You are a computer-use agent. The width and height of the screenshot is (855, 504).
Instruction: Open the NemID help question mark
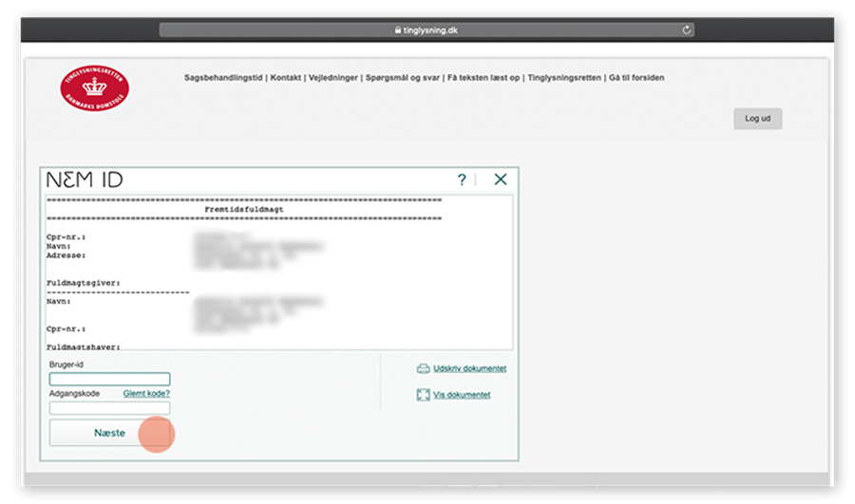pos(462,179)
